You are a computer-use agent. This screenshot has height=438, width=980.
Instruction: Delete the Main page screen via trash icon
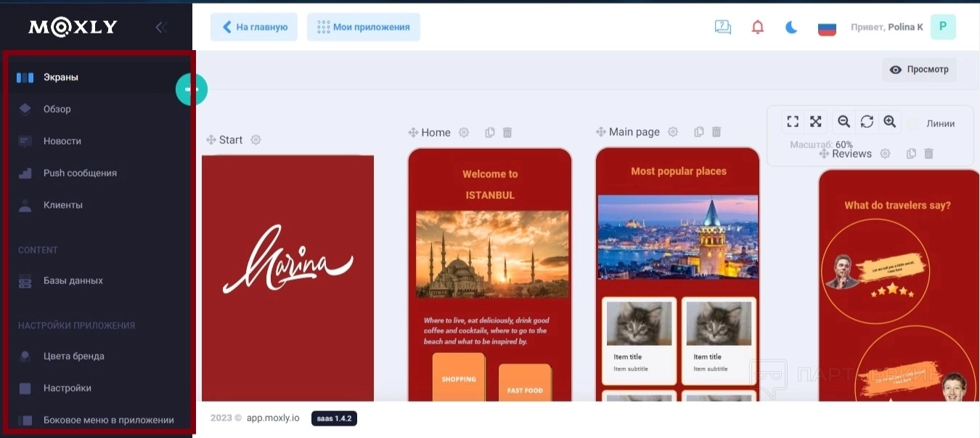pyautogui.click(x=716, y=132)
